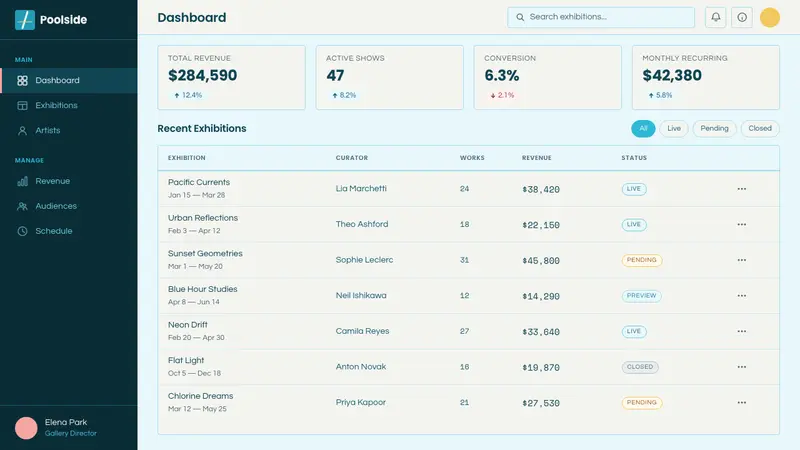Click LIVE status badge for Neon Drift
Image resolution: width=800 pixels, height=450 pixels.
(x=634, y=332)
